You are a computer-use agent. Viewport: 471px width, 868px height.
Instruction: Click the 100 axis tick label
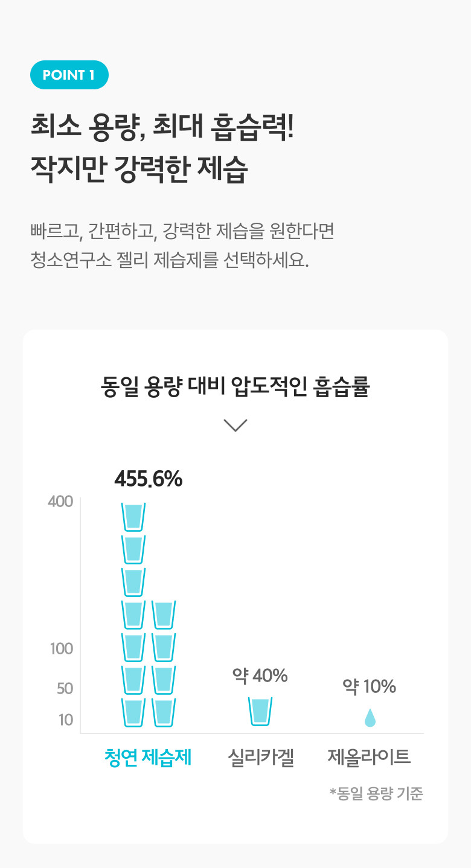61,649
